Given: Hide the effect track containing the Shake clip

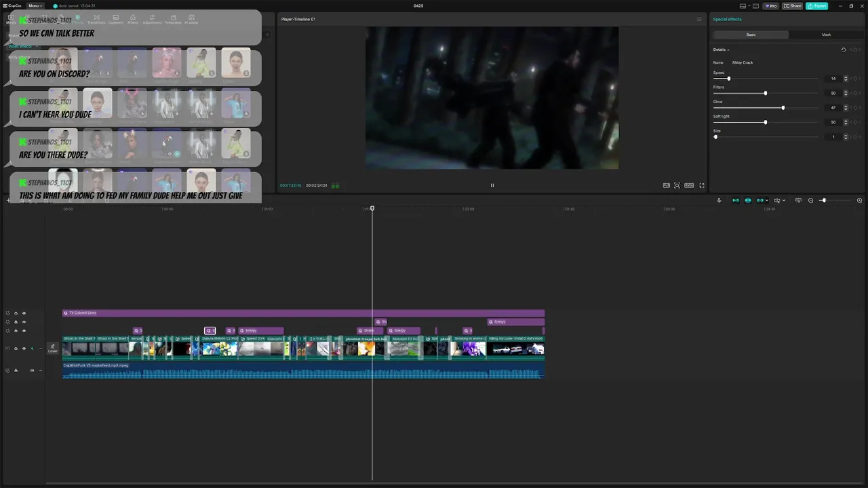Looking at the screenshot, I should (24, 331).
